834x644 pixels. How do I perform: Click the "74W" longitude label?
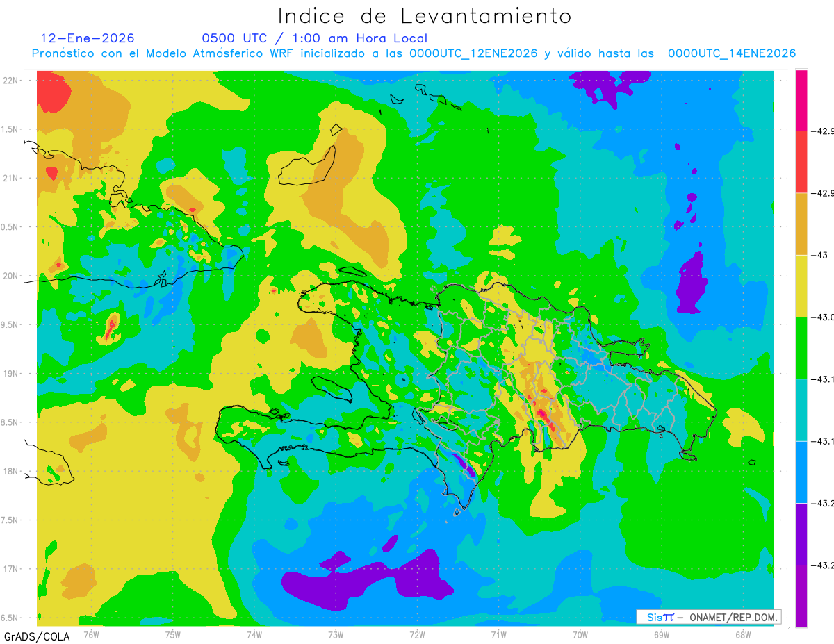point(254,635)
